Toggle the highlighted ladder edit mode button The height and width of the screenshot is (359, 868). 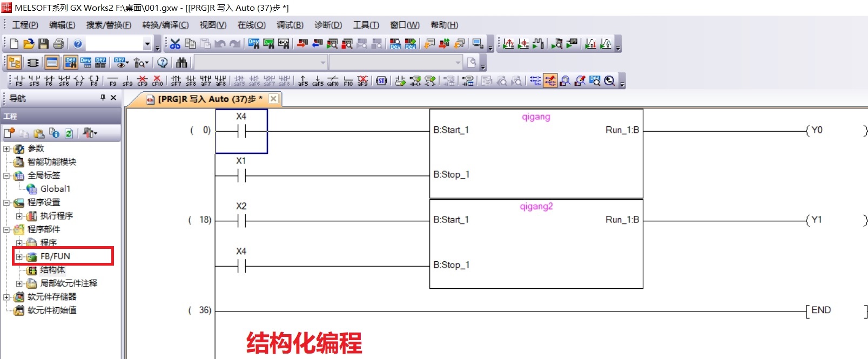click(x=550, y=80)
